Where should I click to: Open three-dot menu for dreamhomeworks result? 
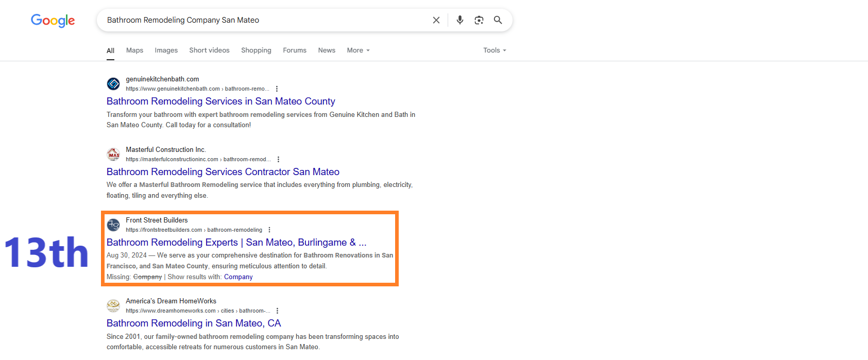277,311
